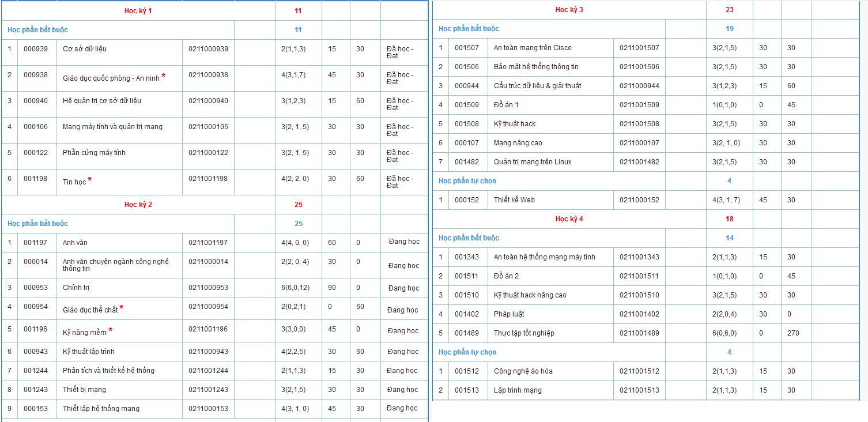Click the Thực tập tốt nghiệp course row

(x=524, y=333)
